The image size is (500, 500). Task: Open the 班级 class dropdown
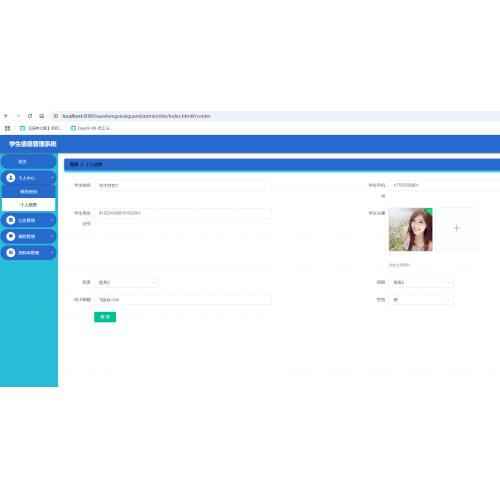(421, 282)
